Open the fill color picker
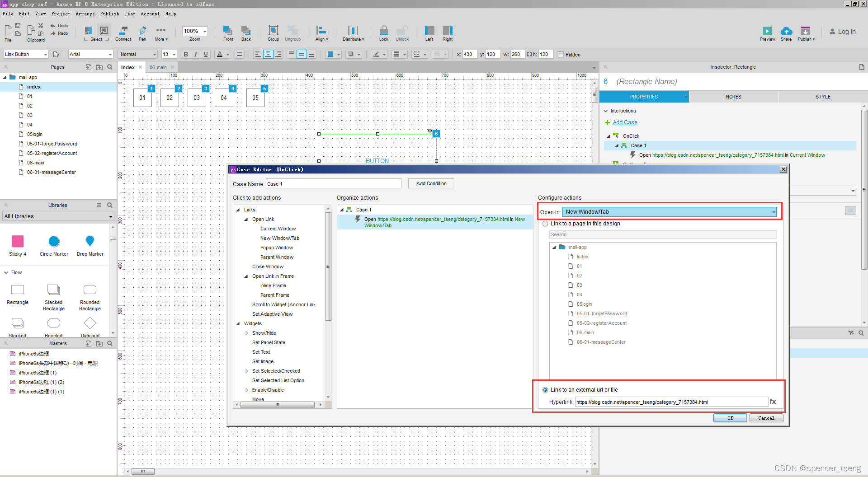The height and width of the screenshot is (477, 868). tap(333, 54)
